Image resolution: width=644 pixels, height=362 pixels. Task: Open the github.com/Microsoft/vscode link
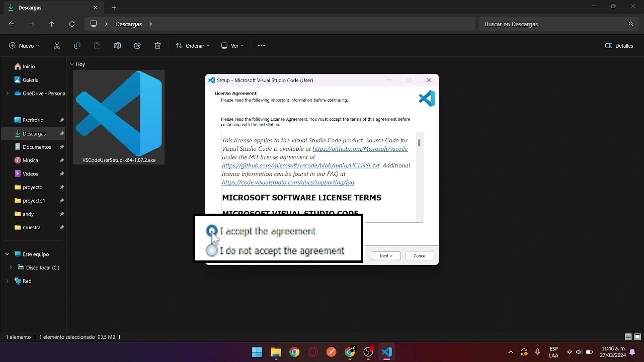click(x=360, y=149)
